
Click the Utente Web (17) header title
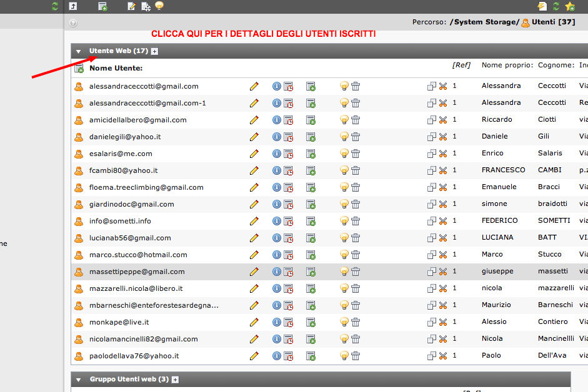click(119, 51)
